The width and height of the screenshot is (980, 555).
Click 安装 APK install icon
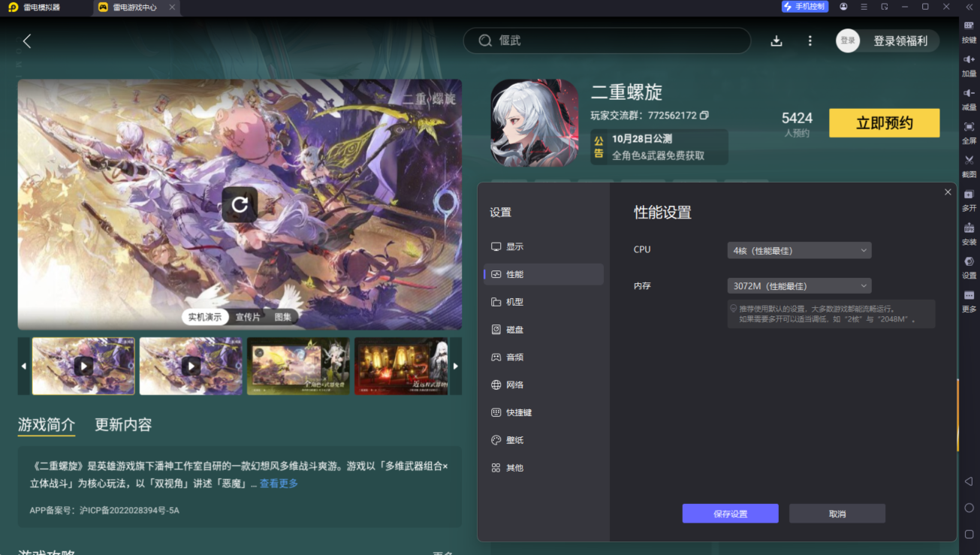tap(969, 234)
